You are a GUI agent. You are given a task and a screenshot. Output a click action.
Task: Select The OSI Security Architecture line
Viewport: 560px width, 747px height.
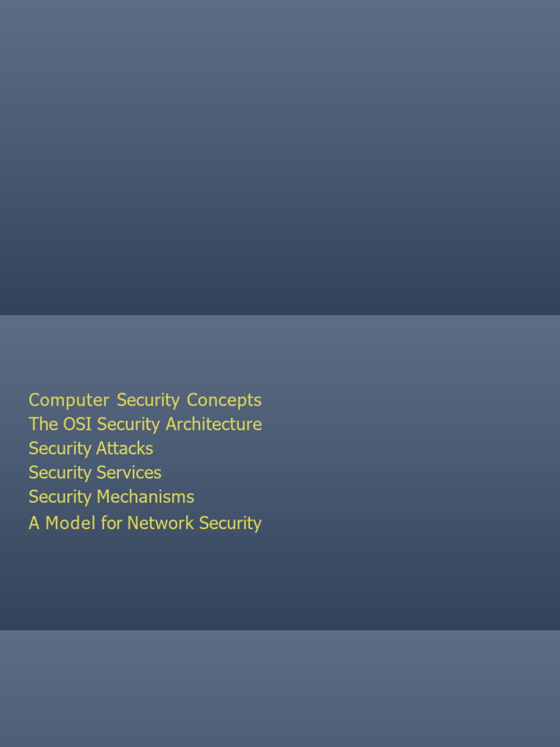pos(144,424)
